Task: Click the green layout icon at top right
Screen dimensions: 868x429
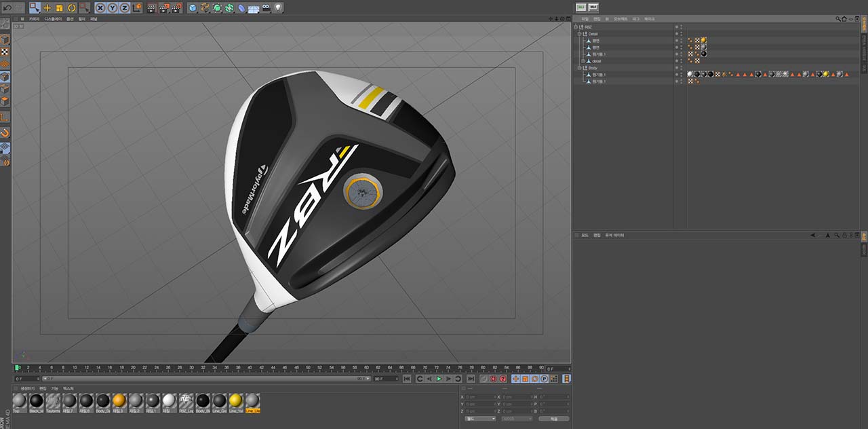Action: click(581, 7)
